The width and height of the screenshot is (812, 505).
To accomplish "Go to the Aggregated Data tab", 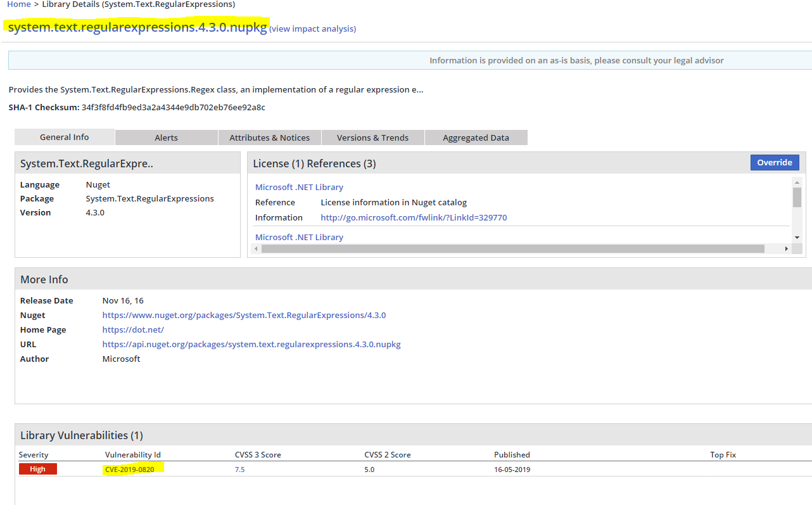I will pyautogui.click(x=476, y=137).
